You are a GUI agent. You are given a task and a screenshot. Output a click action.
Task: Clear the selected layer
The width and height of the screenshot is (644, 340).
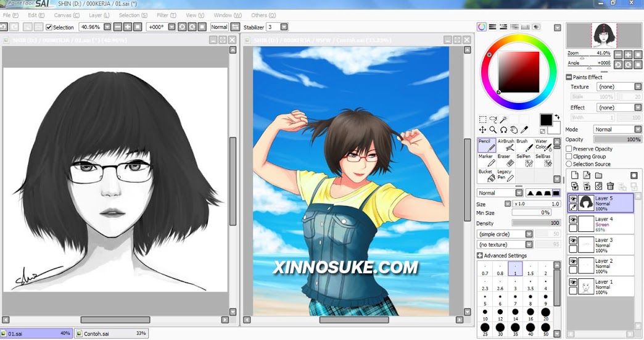(x=598, y=186)
